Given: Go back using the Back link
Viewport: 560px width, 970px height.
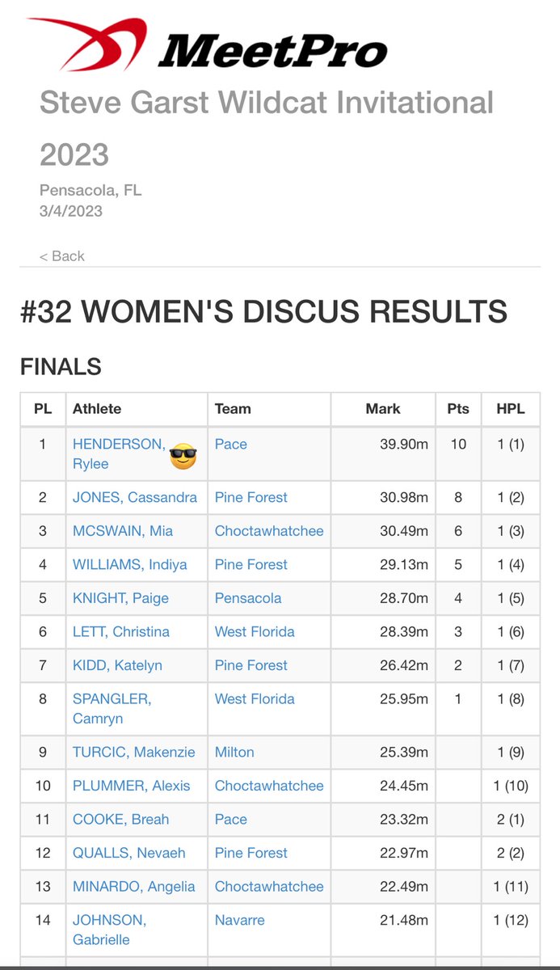Looking at the screenshot, I should (62, 256).
